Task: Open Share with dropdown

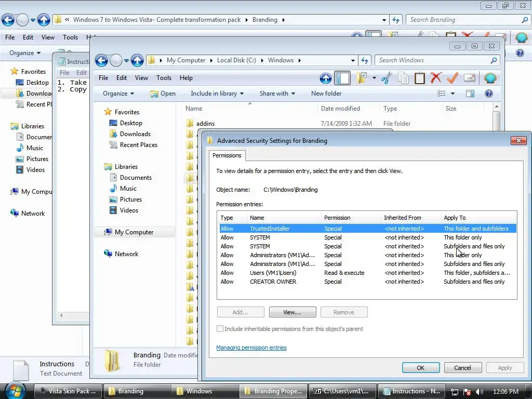Action: pos(277,94)
